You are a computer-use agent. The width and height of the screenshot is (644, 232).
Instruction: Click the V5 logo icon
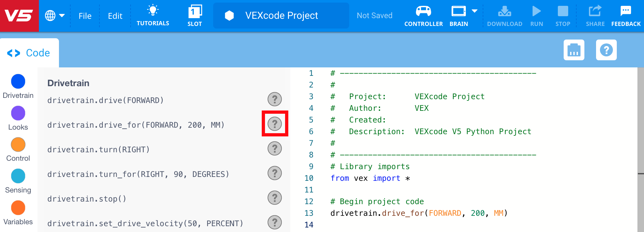[19, 16]
